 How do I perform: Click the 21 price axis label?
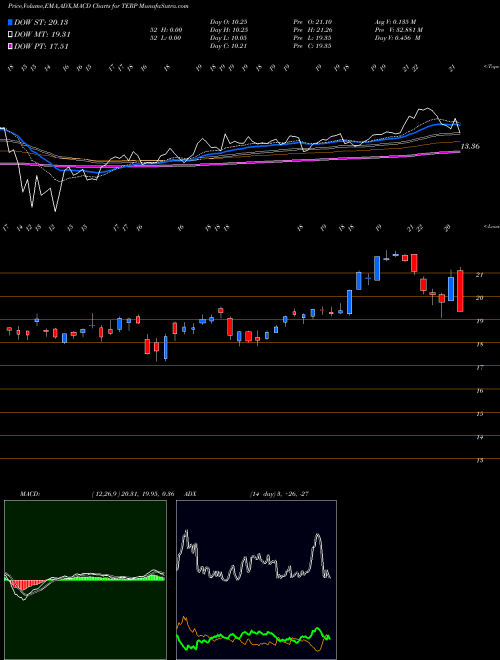tap(479, 275)
